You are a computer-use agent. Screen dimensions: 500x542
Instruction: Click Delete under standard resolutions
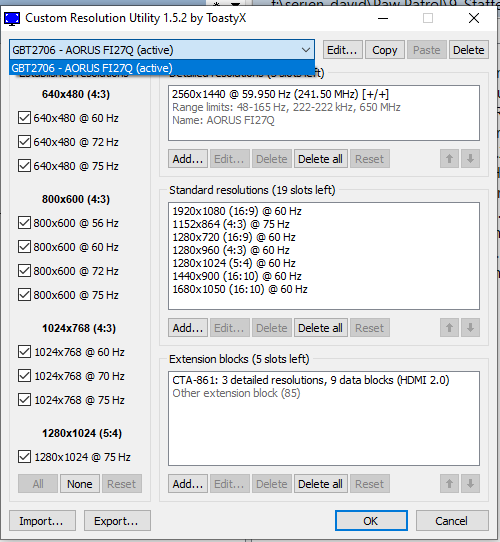tap(272, 327)
